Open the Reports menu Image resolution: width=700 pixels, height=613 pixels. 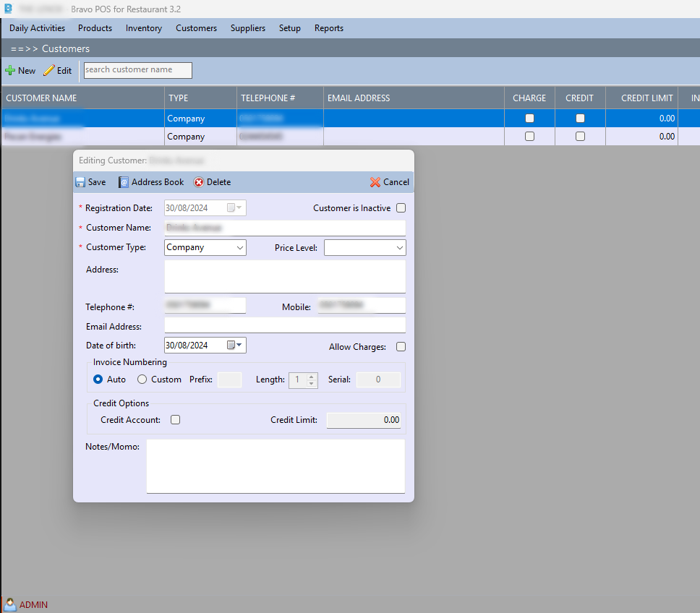point(328,28)
